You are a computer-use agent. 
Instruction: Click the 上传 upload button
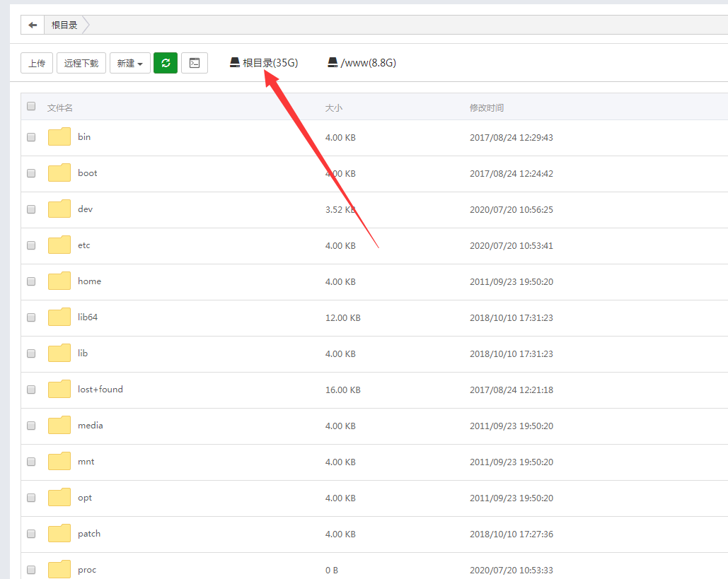37,63
